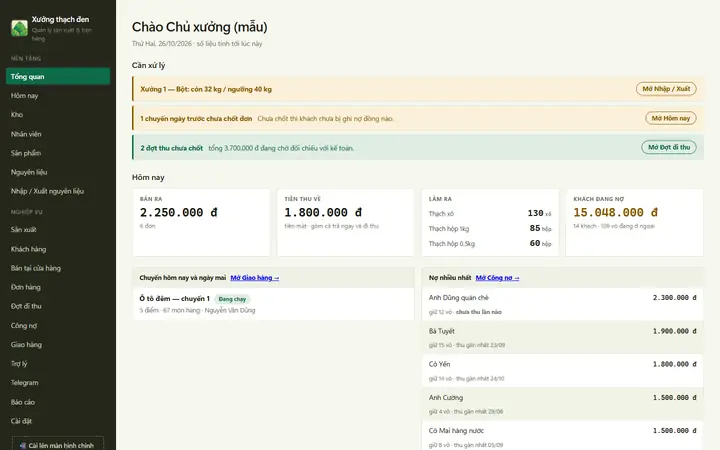Image resolution: width=720 pixels, height=450 pixels.
Task: Click the Xưởng 1 Bột low-stock alert text
Action: tap(206, 89)
